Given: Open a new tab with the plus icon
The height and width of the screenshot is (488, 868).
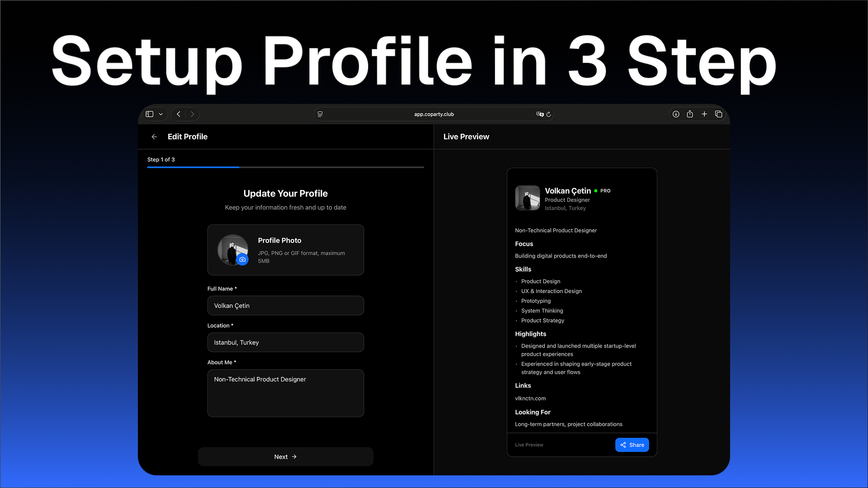Looking at the screenshot, I should pyautogui.click(x=704, y=114).
